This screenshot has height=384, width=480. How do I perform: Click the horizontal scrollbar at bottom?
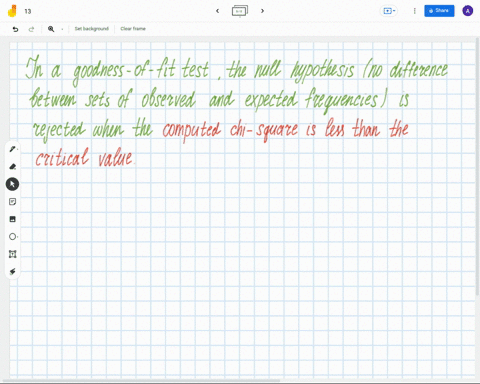(140, 380)
